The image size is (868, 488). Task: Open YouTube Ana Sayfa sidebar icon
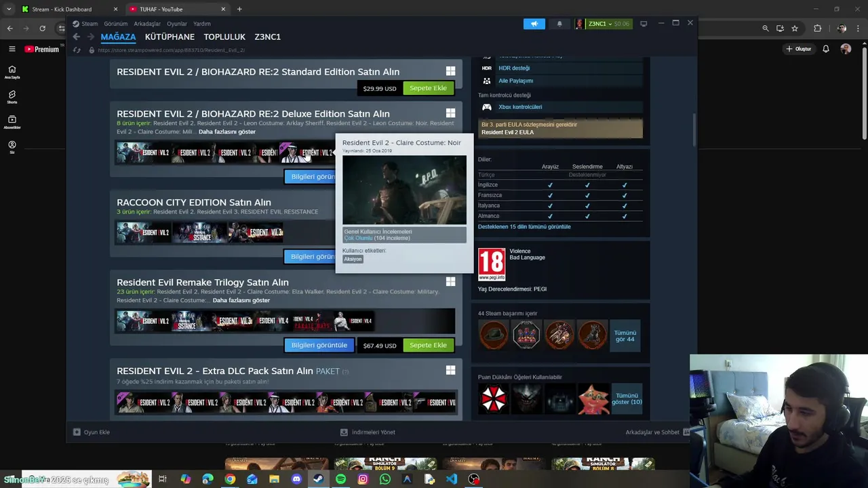coord(12,72)
